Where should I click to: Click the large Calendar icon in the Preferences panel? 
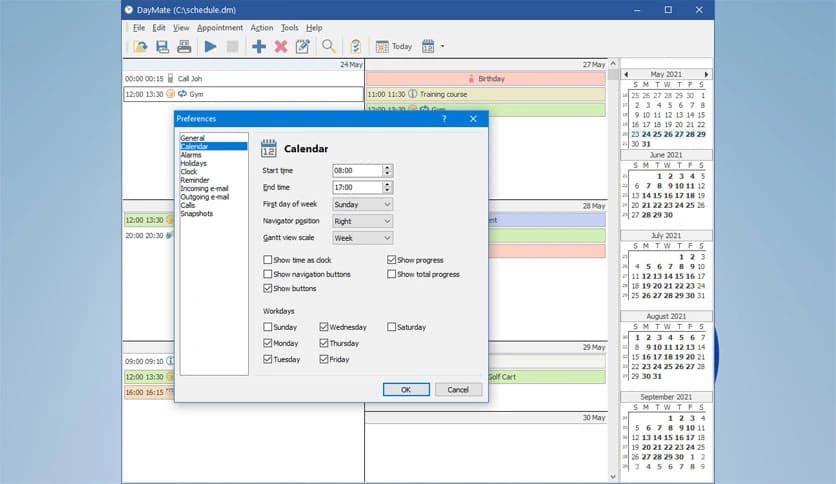(269, 149)
